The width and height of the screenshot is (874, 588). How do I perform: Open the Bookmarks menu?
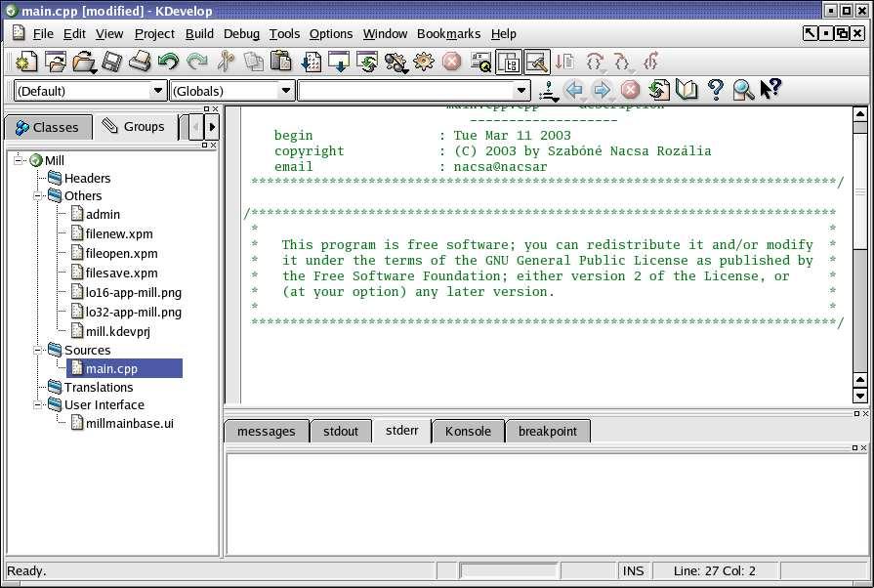448,34
